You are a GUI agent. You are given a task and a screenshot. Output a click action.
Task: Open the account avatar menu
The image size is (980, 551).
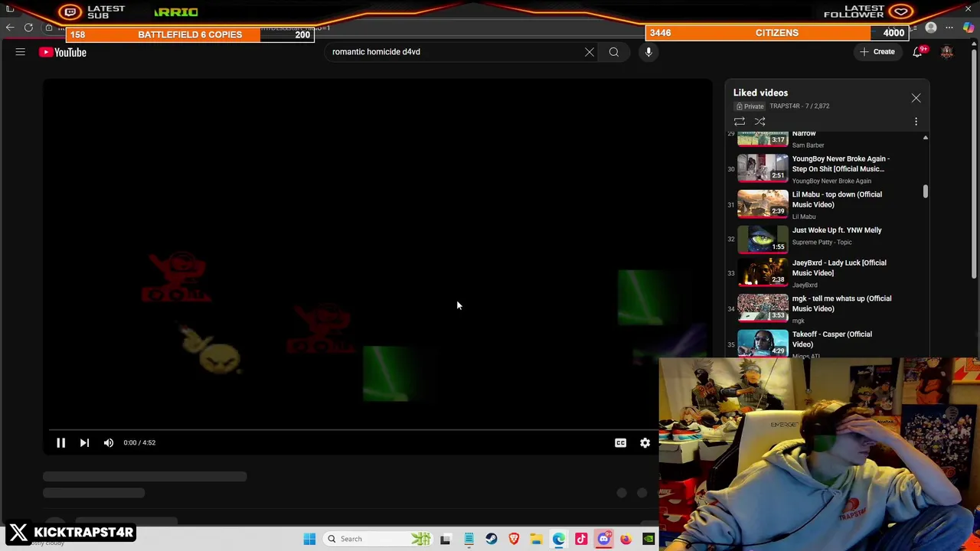click(x=947, y=52)
